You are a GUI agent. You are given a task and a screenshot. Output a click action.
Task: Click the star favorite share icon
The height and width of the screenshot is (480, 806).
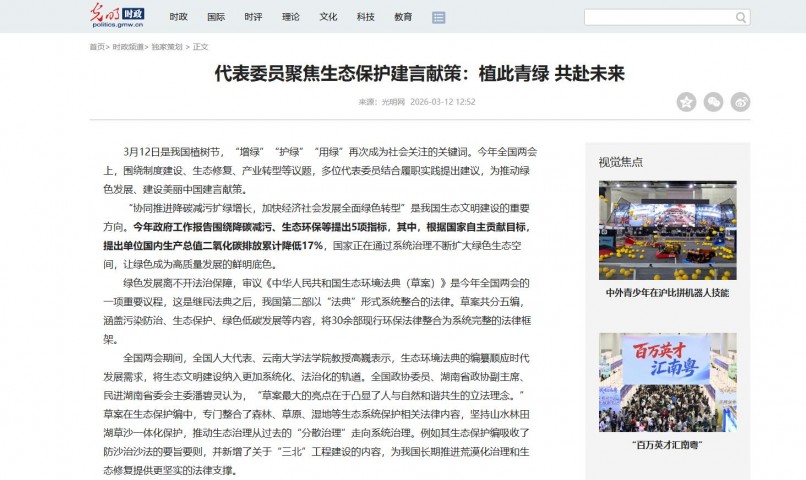click(x=686, y=102)
